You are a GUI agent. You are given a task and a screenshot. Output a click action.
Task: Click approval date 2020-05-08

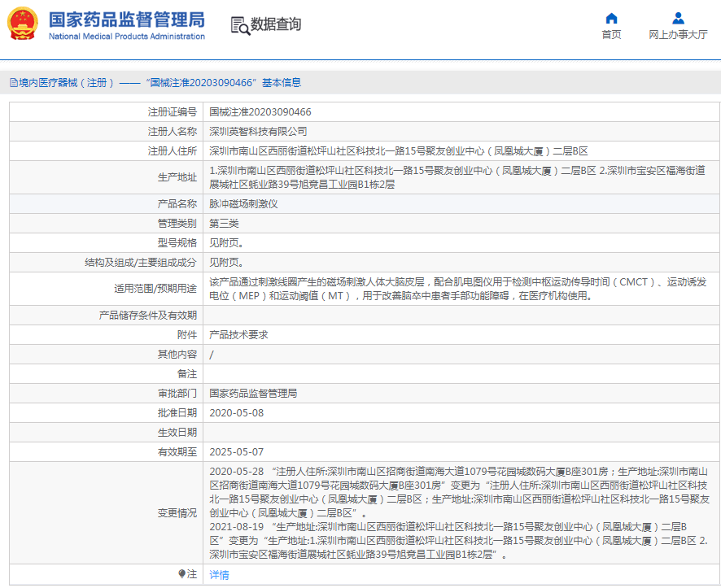pyautogui.click(x=236, y=412)
